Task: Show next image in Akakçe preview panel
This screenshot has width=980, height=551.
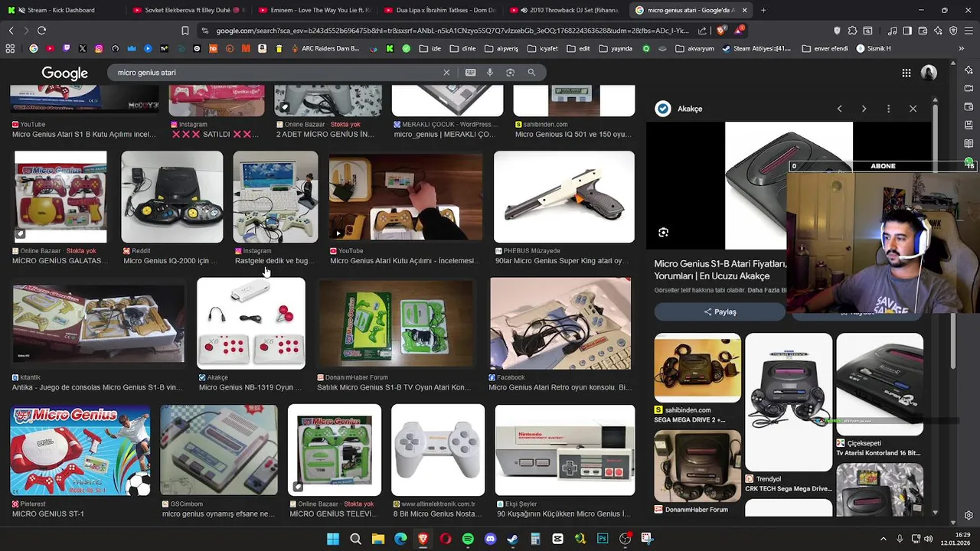Action: [864, 109]
